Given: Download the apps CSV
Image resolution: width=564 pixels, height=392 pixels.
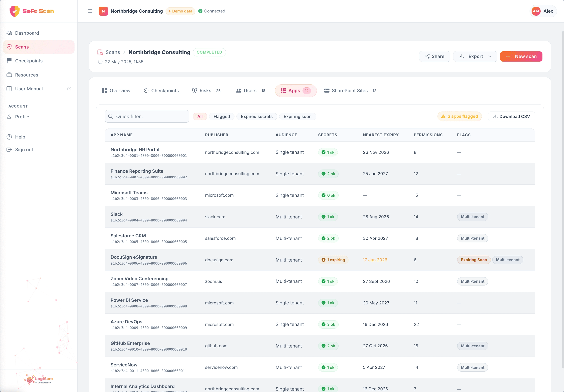Looking at the screenshot, I should tap(511, 116).
